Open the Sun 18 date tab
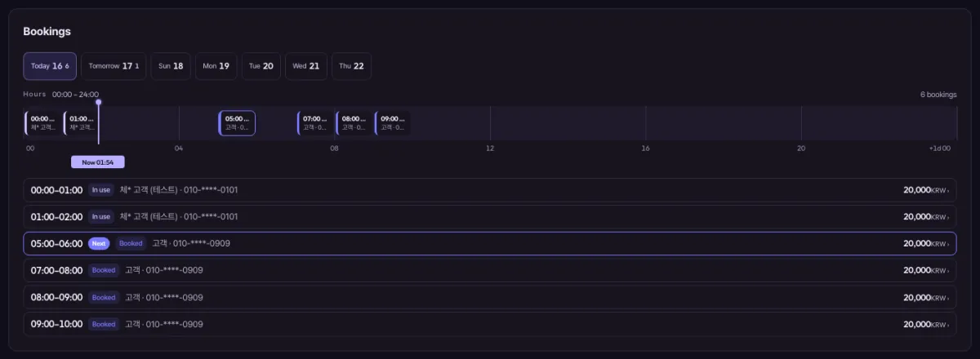The width and height of the screenshot is (980, 359). pyautogui.click(x=171, y=66)
